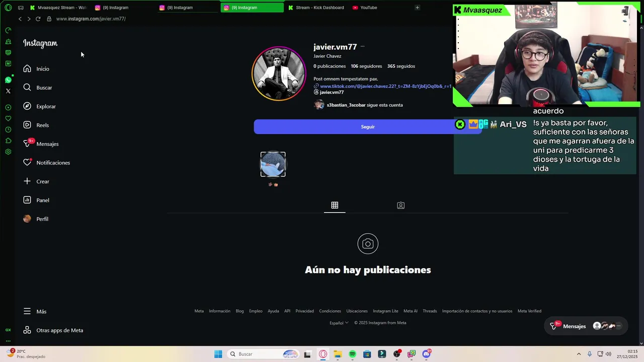Go to Inicio in Instagram sidebar
The image size is (644, 362).
coord(36,69)
